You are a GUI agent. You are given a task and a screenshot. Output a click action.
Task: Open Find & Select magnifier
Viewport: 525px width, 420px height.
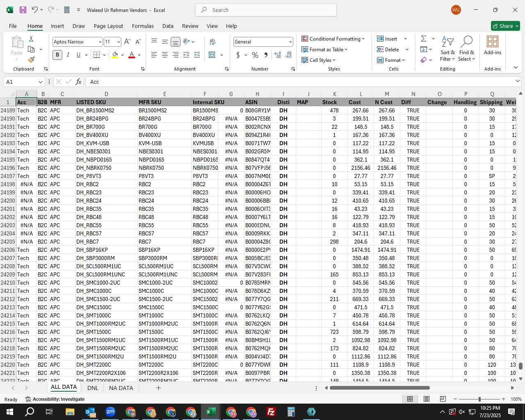(x=467, y=49)
